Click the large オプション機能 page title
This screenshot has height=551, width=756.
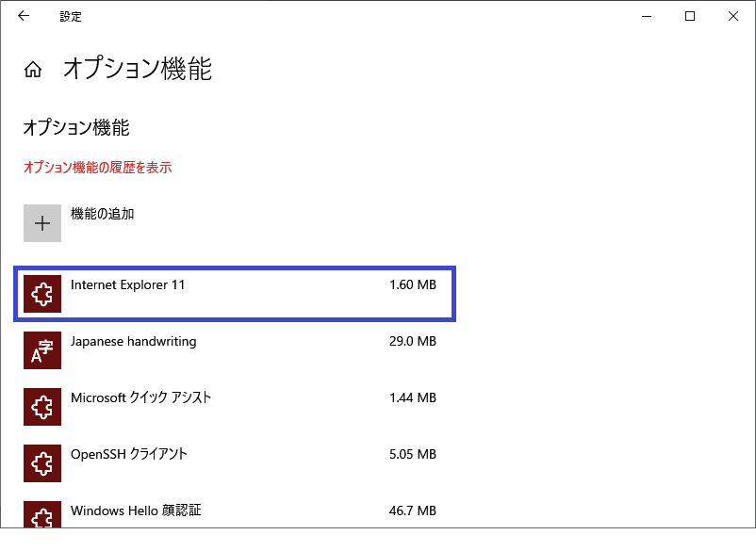pos(138,69)
